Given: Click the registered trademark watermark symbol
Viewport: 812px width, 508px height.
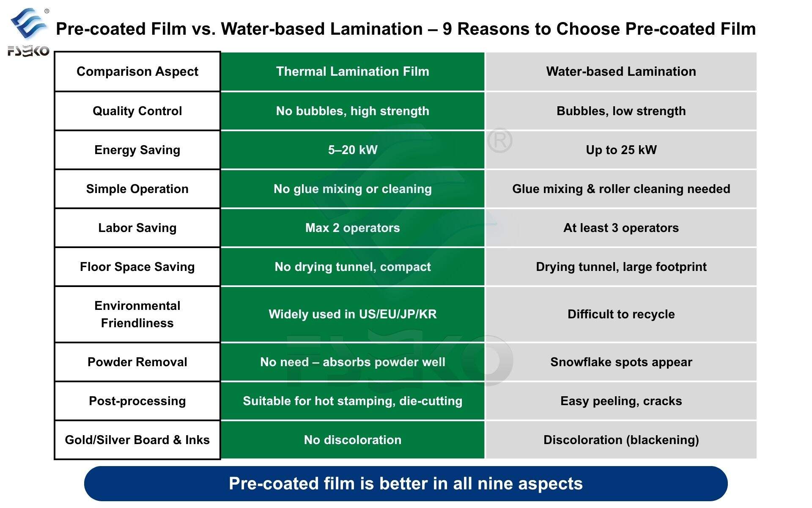Looking at the screenshot, I should [500, 141].
